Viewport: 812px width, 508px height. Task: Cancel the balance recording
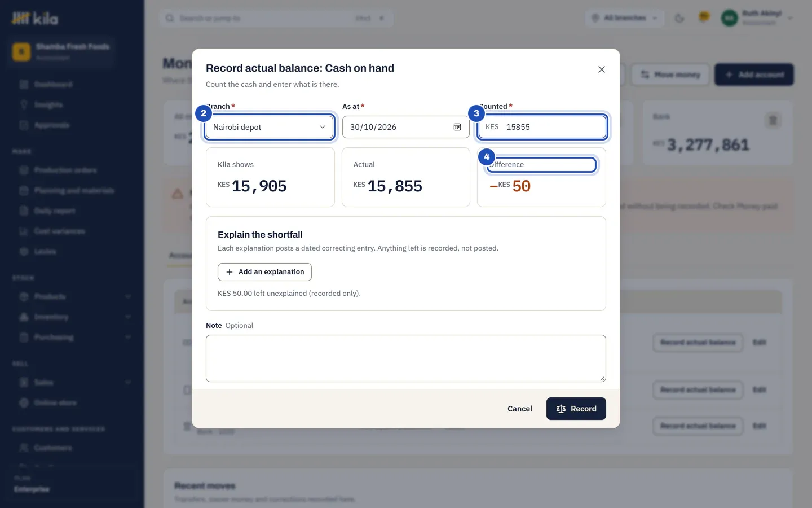pos(520,409)
